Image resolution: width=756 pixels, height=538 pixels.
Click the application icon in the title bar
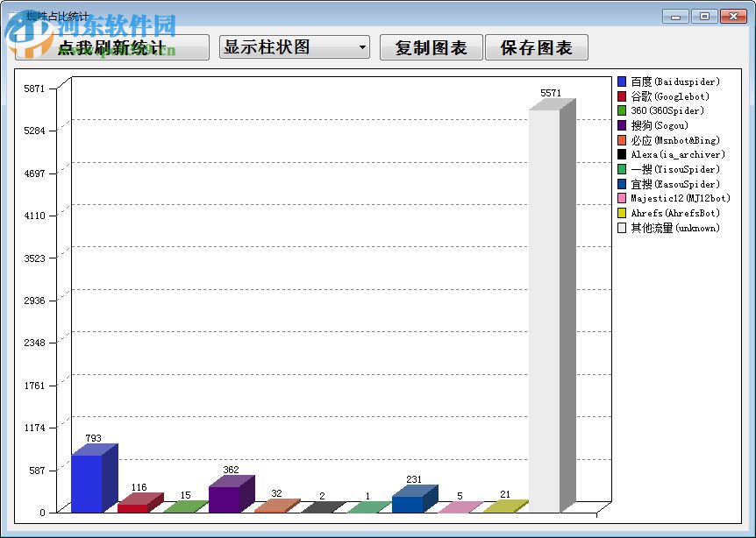[14, 15]
